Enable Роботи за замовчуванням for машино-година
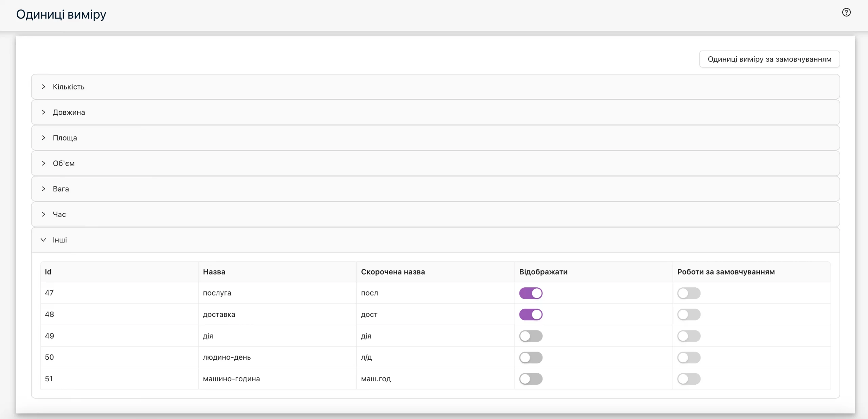The width and height of the screenshot is (868, 419). pos(689,379)
